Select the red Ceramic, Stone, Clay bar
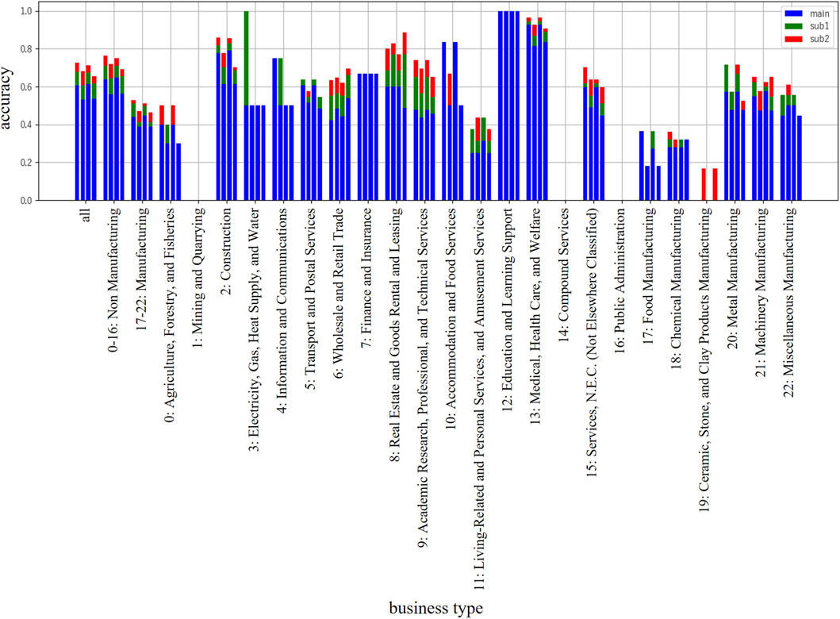The width and height of the screenshot is (840, 619). [704, 184]
